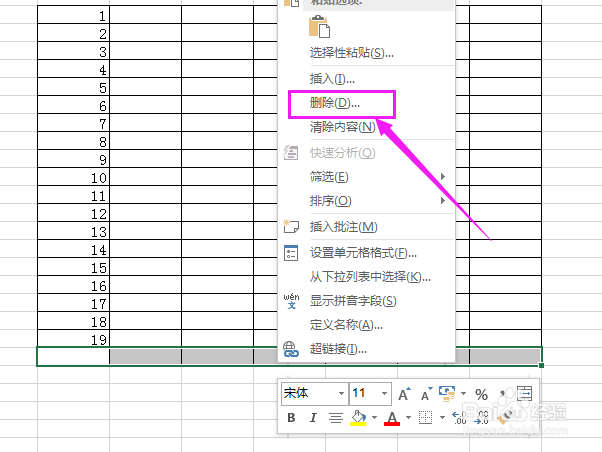Click the borders icon in mini toolbar
Image resolution: width=602 pixels, height=452 pixels.
[425, 417]
